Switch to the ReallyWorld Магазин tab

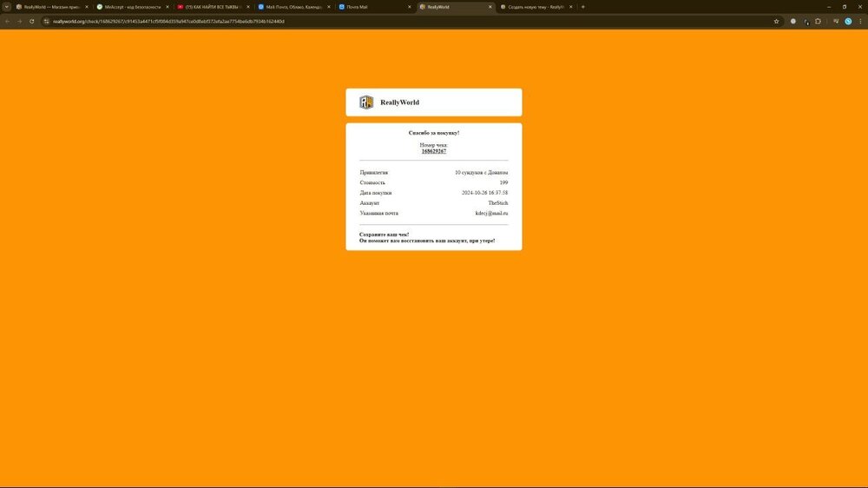coord(52,7)
